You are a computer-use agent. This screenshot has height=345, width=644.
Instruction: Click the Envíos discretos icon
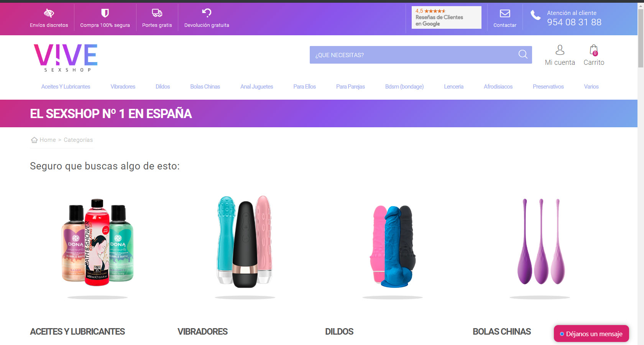[49, 13]
